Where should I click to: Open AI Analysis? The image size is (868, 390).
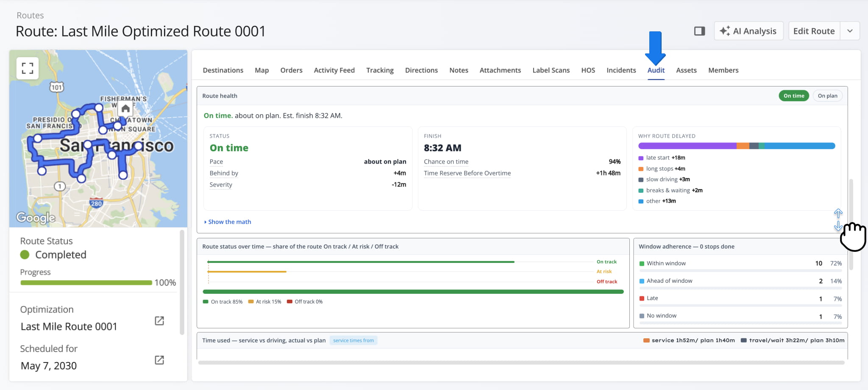click(748, 31)
